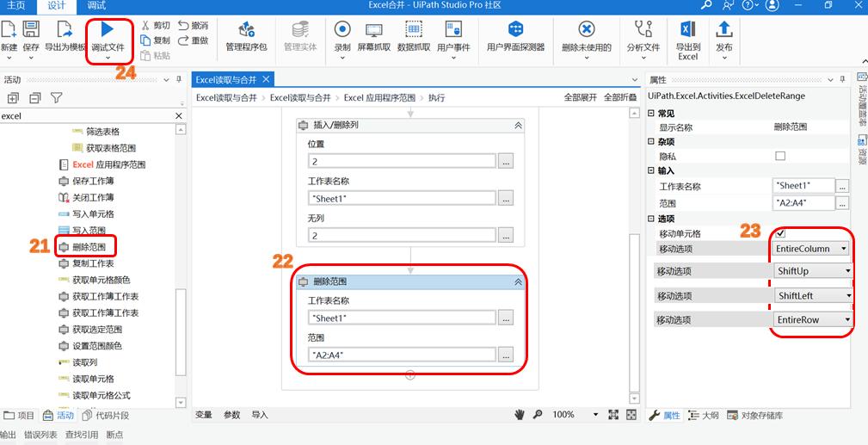Screen dimensions: 868x445
Task: Click expand-all icon in Activities panel
Action: coord(13,98)
